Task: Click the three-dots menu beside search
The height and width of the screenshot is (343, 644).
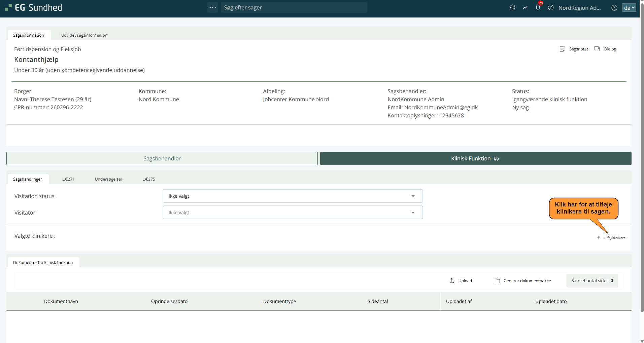Action: 213,7
